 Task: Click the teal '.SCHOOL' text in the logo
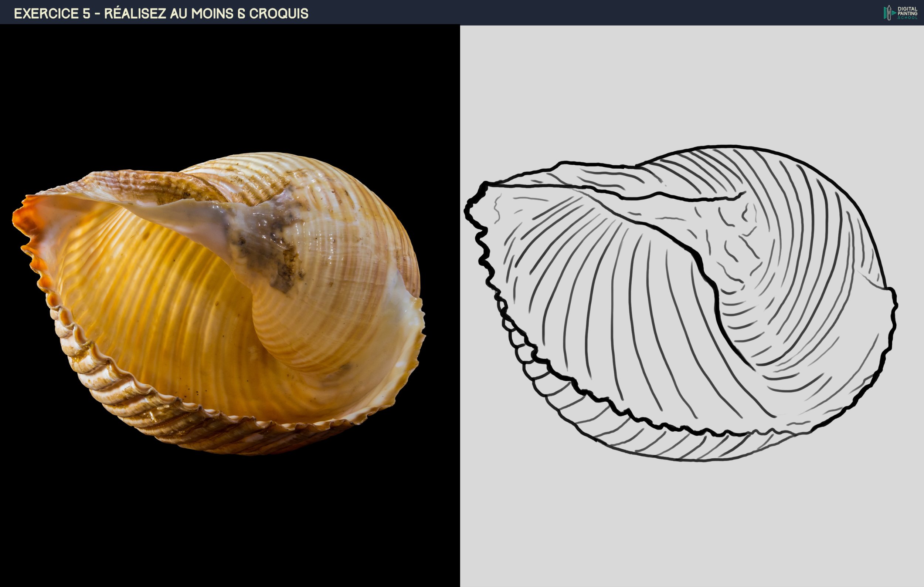pyautogui.click(x=907, y=18)
